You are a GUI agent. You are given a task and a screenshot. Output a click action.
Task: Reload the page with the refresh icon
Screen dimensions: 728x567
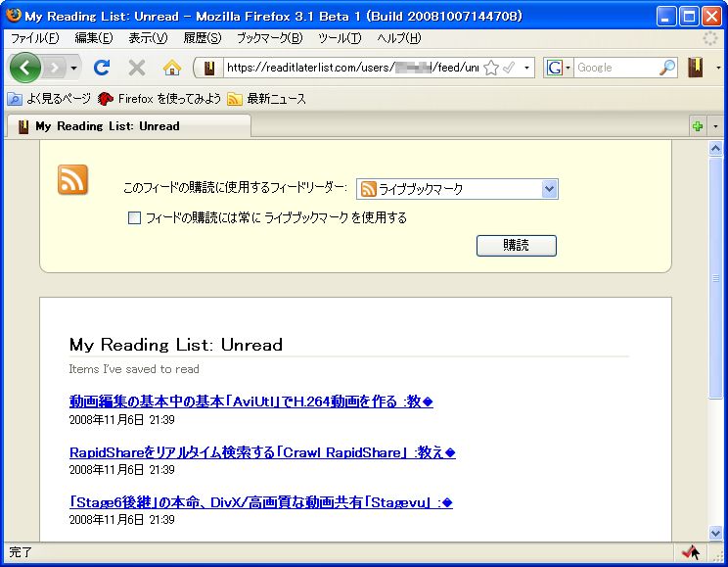point(102,68)
